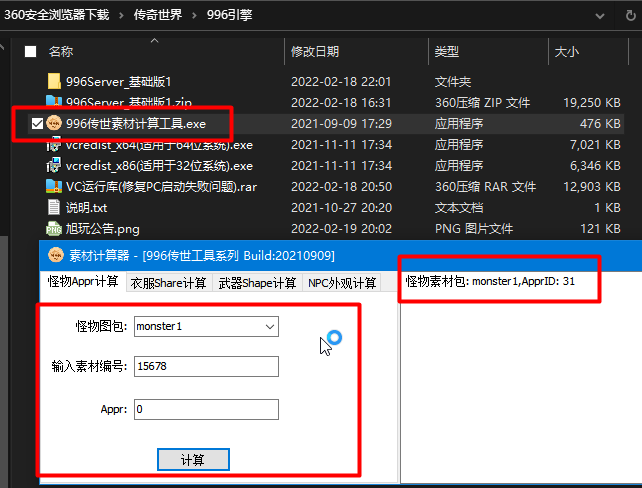Image resolution: width=642 pixels, height=488 pixels.
Task: Click the 12,903 KB size cell
Action: 592,187
